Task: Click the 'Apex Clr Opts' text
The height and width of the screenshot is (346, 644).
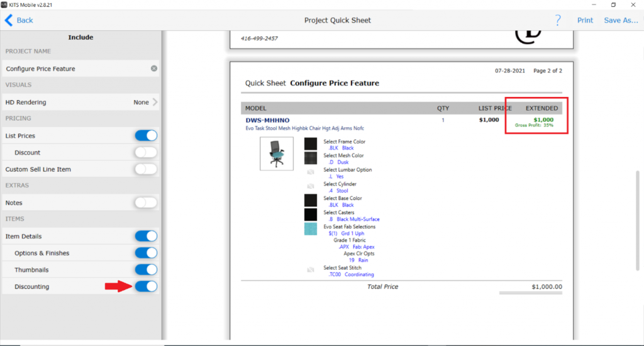Action: pos(359,254)
